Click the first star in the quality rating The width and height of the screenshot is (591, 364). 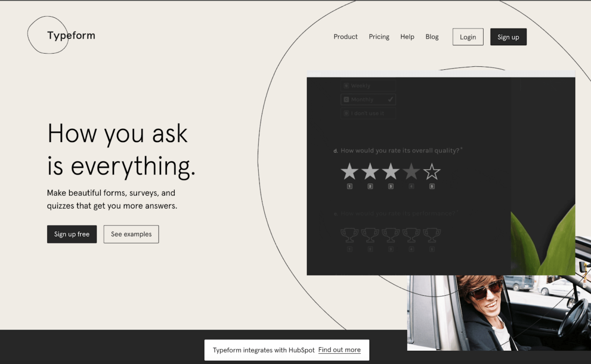349,172
